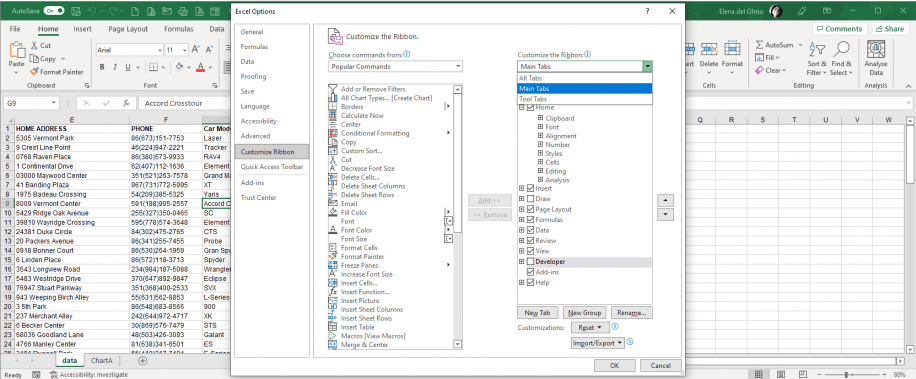Click the Cancel button
The width and height of the screenshot is (916, 379).
coord(661,366)
